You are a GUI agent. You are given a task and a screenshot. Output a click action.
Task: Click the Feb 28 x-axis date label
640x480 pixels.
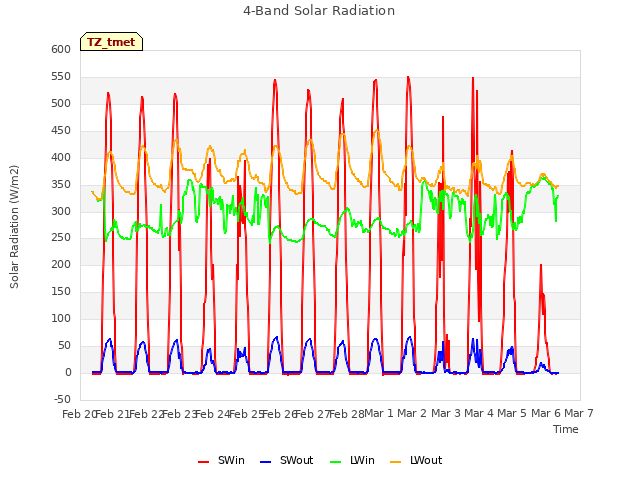tap(346, 414)
